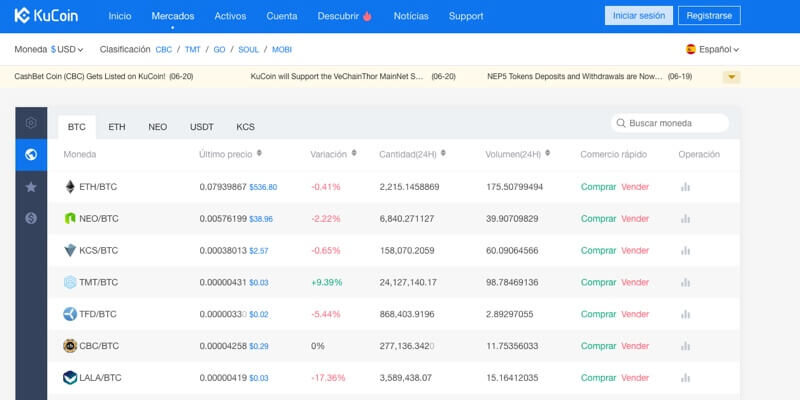Image resolution: width=800 pixels, height=400 pixels.
Task: Click the TMT/BTC coin icon
Action: 70,282
